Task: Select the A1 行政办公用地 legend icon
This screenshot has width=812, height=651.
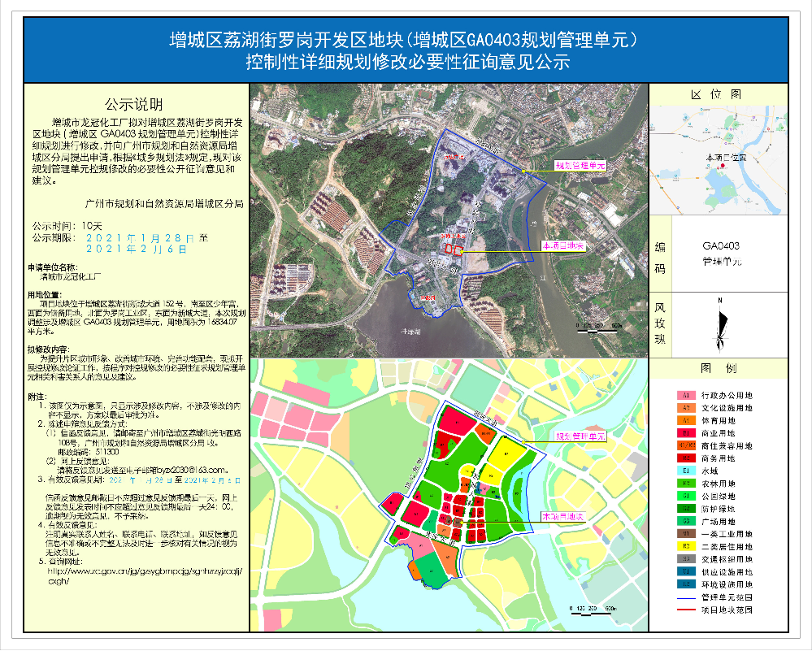Action: click(685, 396)
